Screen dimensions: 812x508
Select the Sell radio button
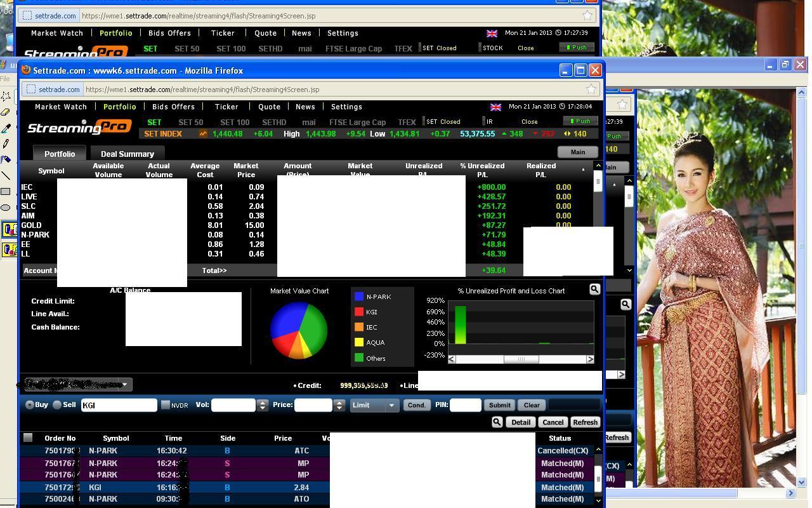(57, 404)
